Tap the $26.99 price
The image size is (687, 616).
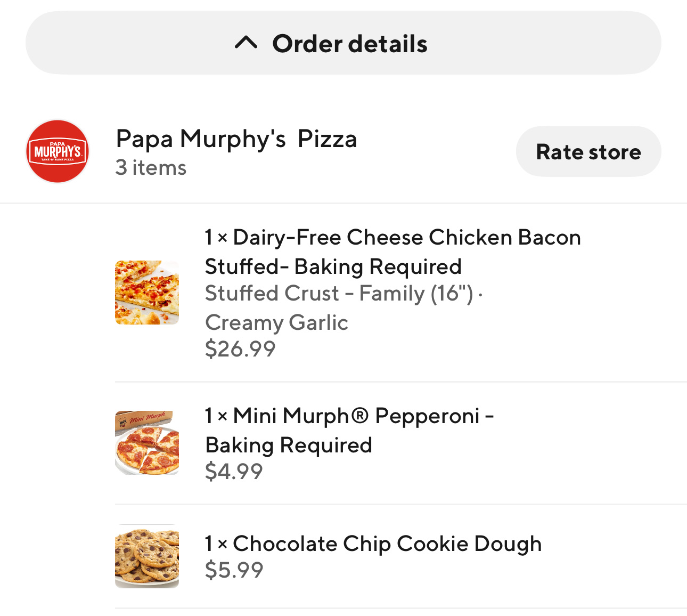[240, 349]
